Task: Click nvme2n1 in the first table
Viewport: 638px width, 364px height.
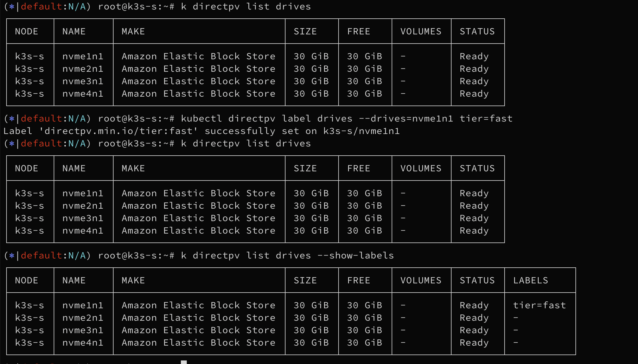Action: coord(83,69)
